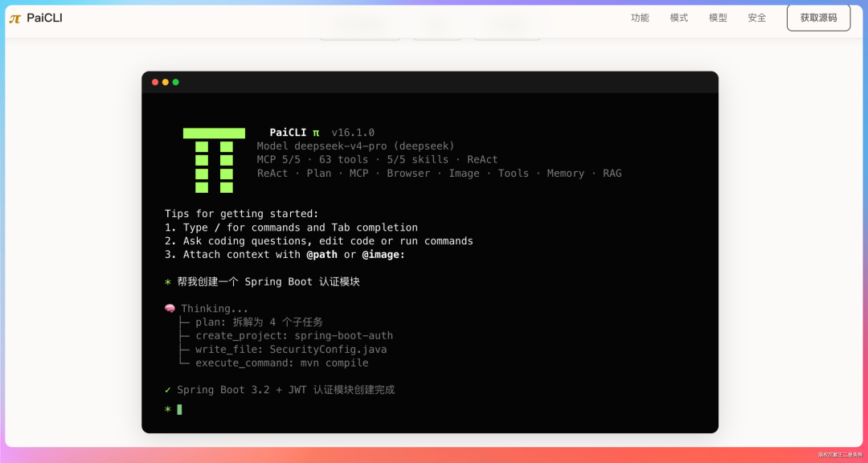Click the 'ReAct · Plan · MCP · Browser' line
The height and width of the screenshot is (463, 868).
439,174
